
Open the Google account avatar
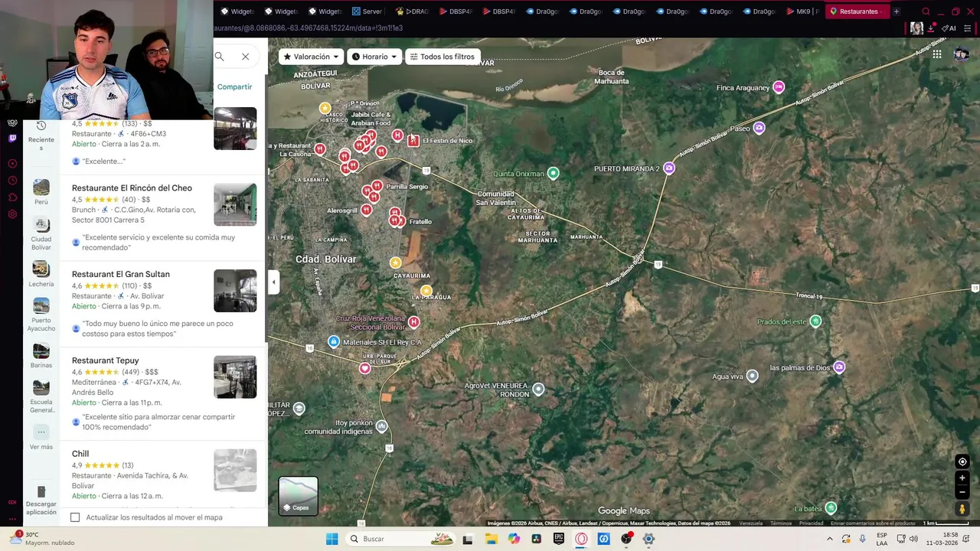pyautogui.click(x=962, y=54)
